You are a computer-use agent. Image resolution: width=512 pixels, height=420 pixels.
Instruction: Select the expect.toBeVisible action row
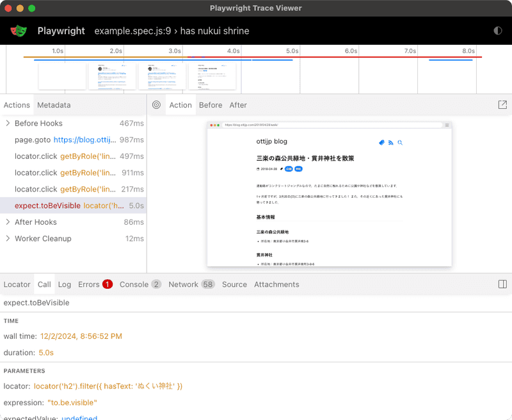pyautogui.click(x=73, y=206)
